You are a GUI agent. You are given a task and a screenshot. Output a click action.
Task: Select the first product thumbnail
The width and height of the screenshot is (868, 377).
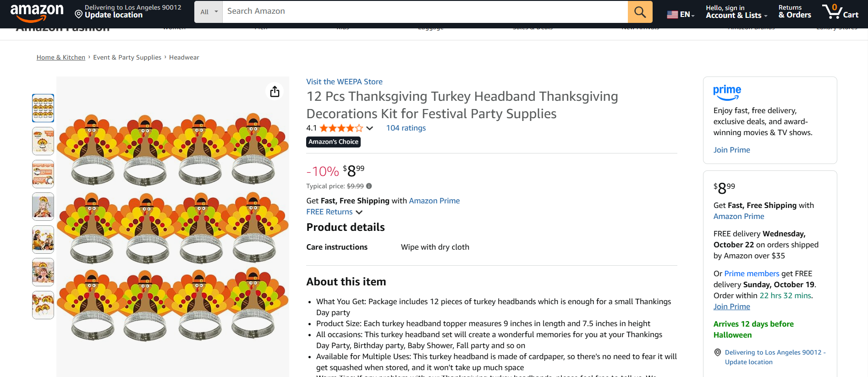pyautogui.click(x=43, y=108)
